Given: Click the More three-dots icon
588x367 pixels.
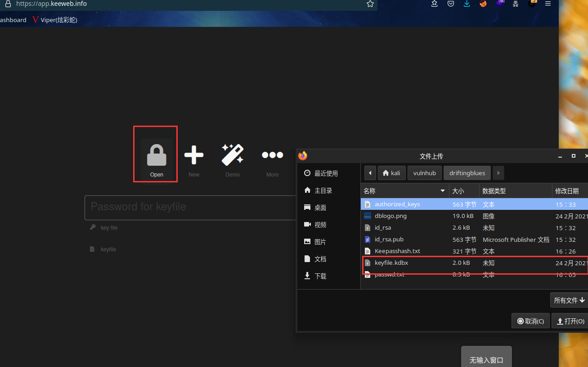Looking at the screenshot, I should pyautogui.click(x=272, y=155).
